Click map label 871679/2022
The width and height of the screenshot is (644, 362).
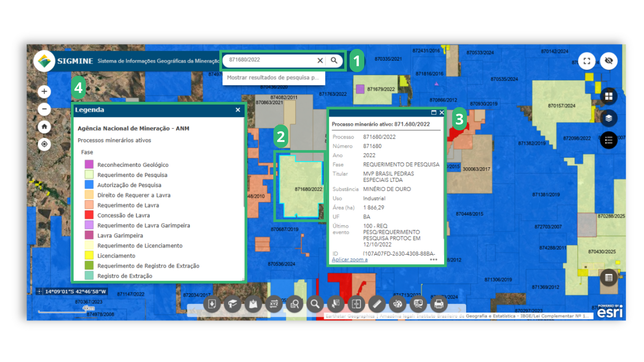tap(381, 89)
